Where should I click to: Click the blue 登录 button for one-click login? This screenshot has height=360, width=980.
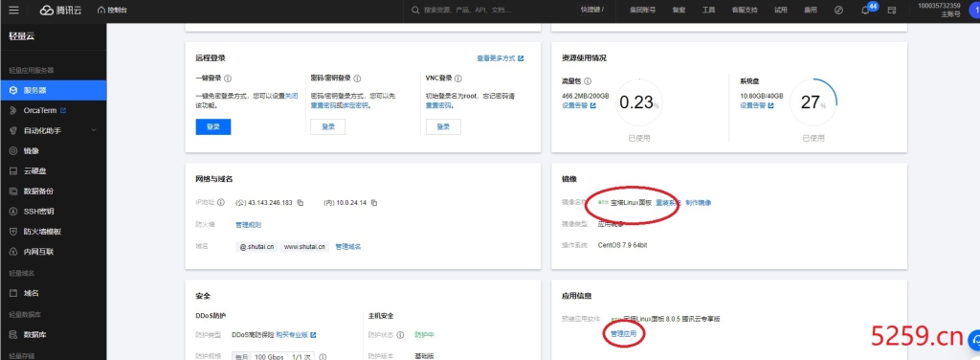(x=213, y=127)
